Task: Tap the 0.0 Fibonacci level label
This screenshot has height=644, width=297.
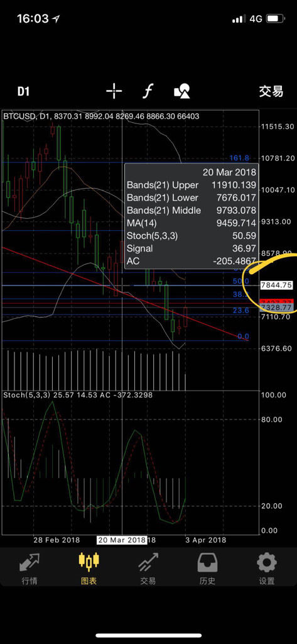Action: (x=243, y=336)
